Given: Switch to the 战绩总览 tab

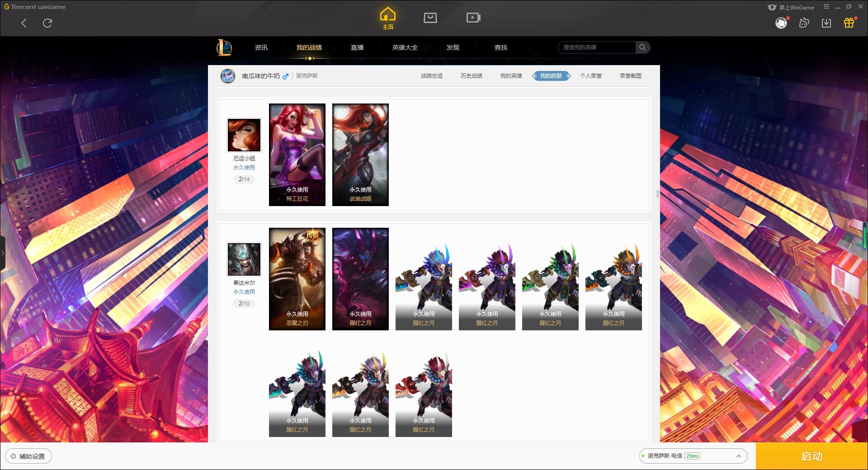Looking at the screenshot, I should click(x=432, y=76).
